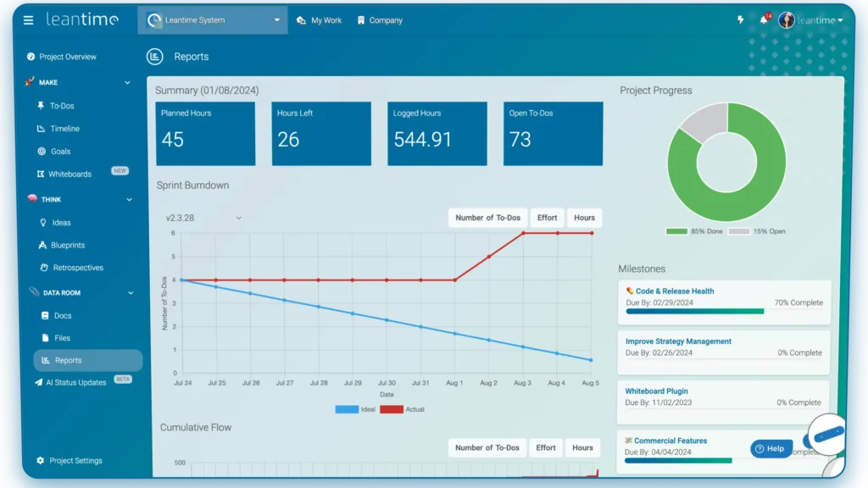Viewport: 868px width, 488px height.
Task: Open the hamburger menu icon
Action: pyautogui.click(x=28, y=20)
